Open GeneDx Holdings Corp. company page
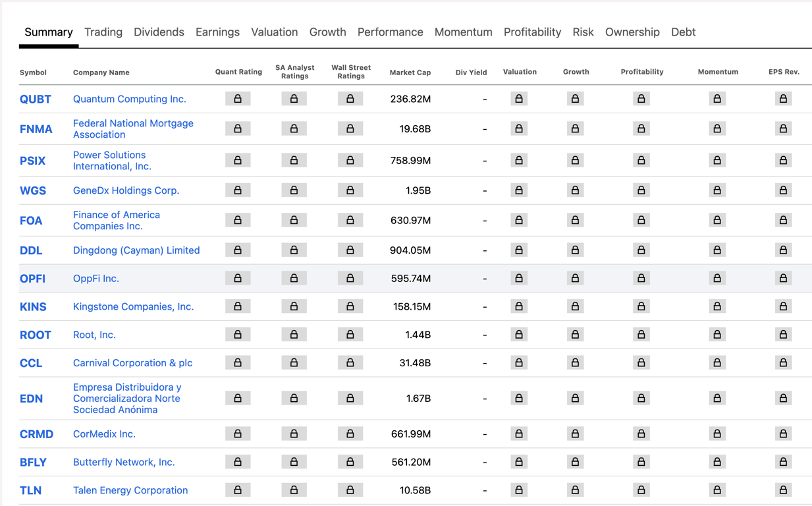Image resolution: width=812 pixels, height=506 pixels. click(126, 190)
